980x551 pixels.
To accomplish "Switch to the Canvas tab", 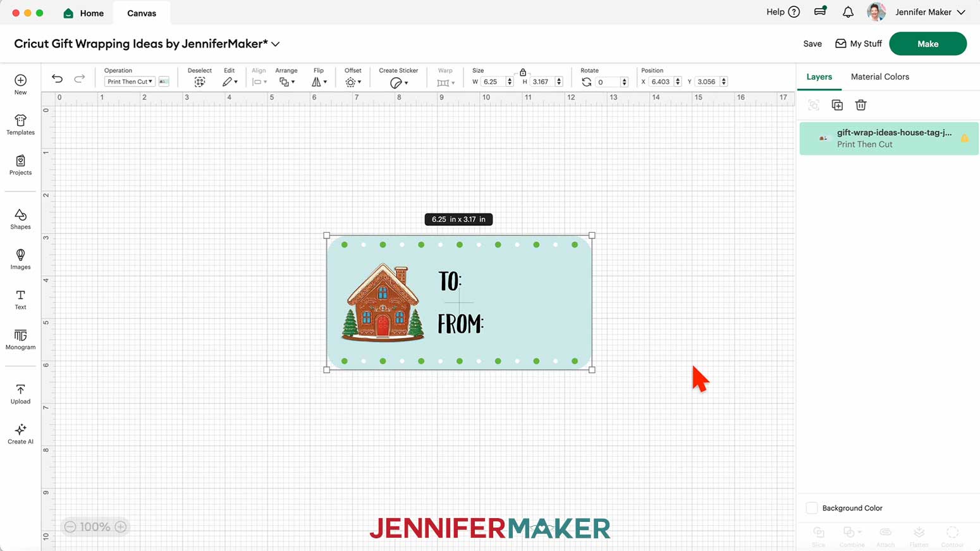I will pos(142,13).
